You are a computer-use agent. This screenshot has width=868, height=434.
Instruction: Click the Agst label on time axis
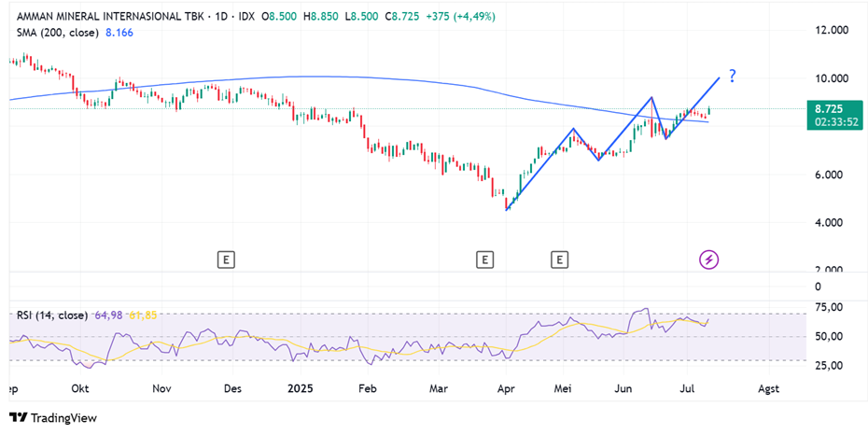tap(769, 386)
